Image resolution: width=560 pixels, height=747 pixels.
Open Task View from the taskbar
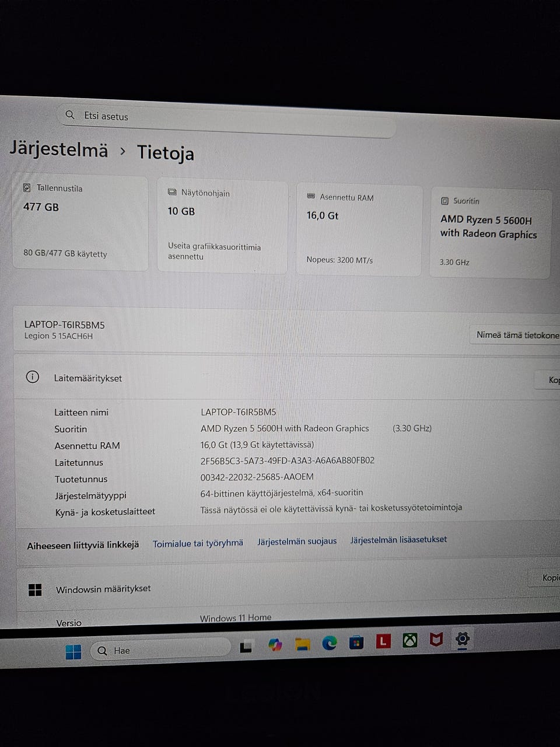pos(246,646)
